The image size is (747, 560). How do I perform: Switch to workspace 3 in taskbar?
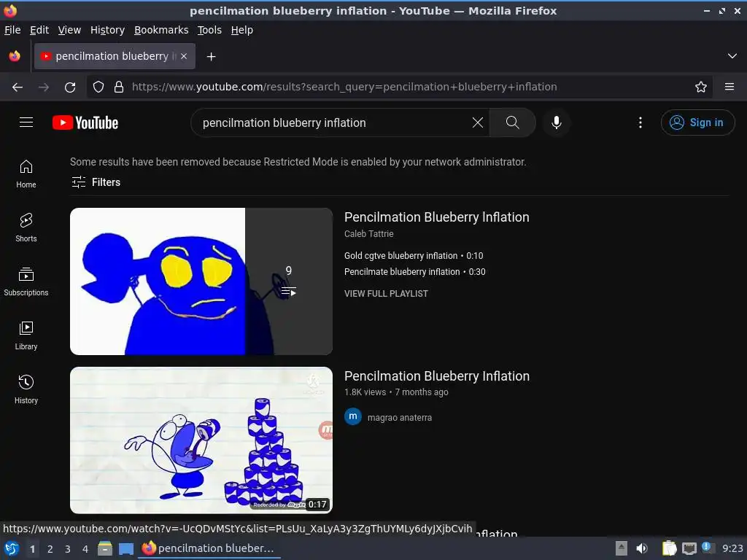tap(68, 549)
